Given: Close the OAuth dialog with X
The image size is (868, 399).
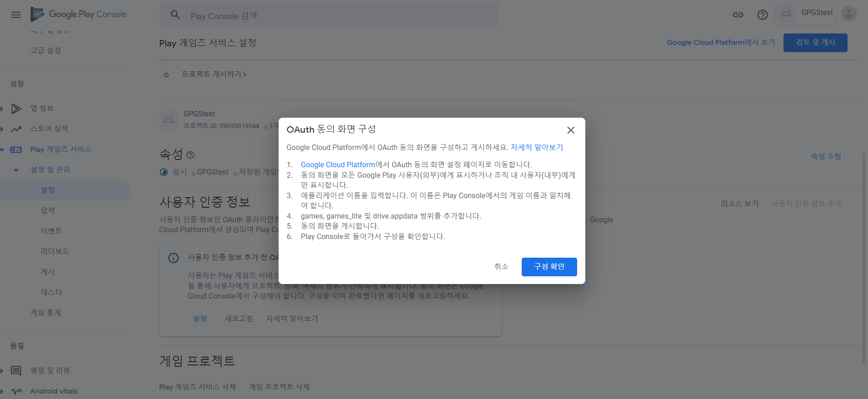Looking at the screenshot, I should (x=571, y=130).
